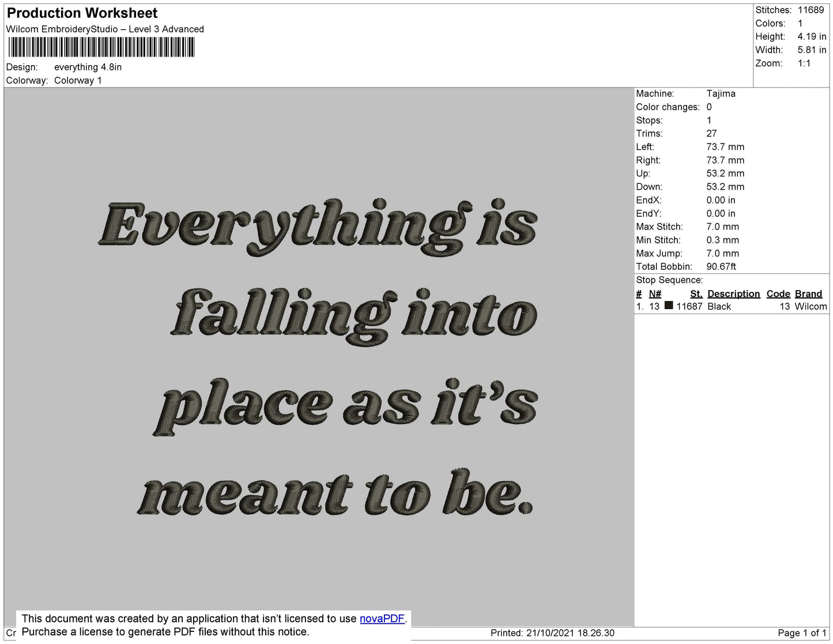Select the 'Production Worksheet' title
833x644 pixels.
coord(82,13)
